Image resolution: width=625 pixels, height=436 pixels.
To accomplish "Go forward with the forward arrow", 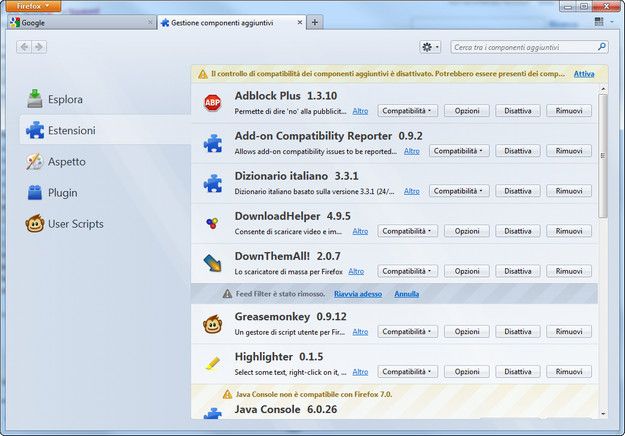I will coord(39,47).
